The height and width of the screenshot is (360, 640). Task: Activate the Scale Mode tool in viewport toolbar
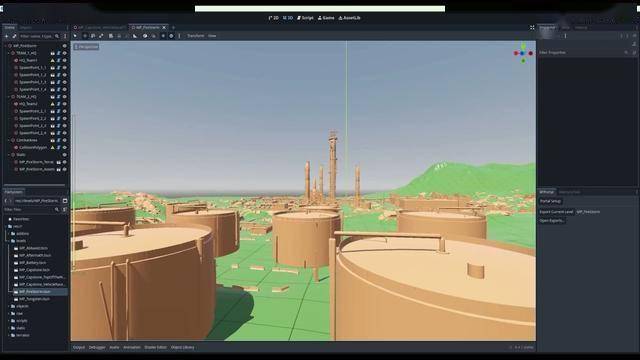pos(101,36)
